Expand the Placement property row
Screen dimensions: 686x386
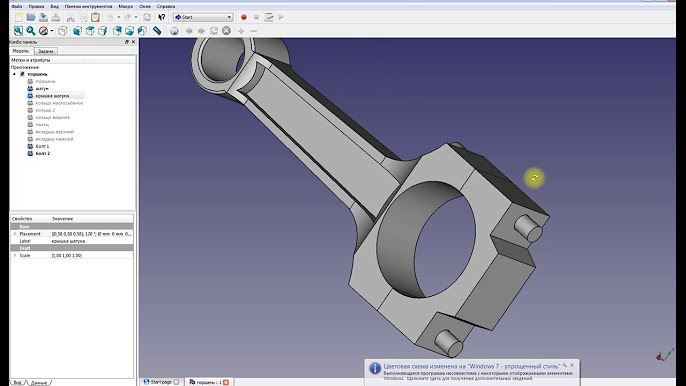tap(14, 234)
